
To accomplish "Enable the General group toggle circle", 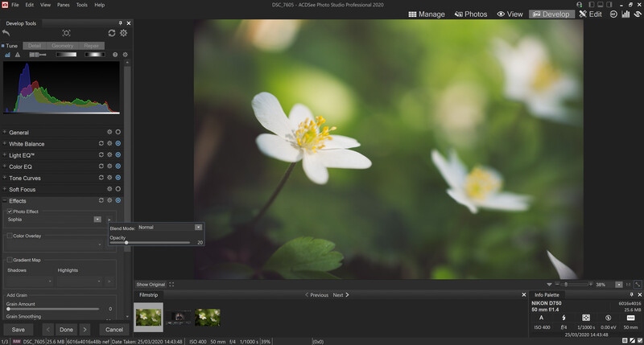I will pos(118,132).
